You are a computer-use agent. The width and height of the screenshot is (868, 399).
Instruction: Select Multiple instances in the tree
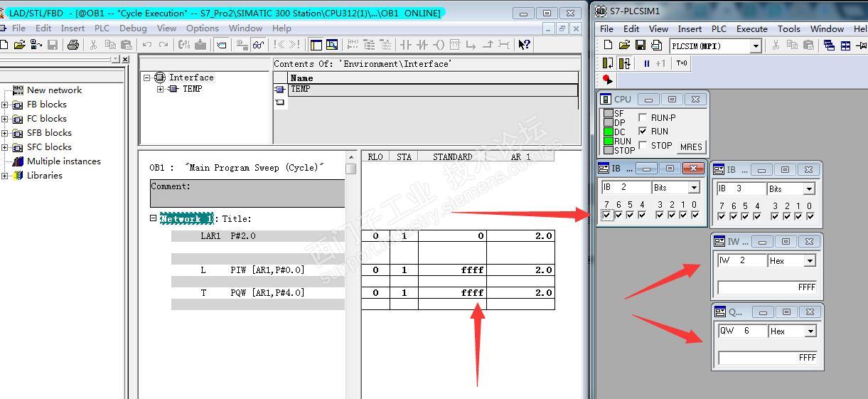(64, 161)
